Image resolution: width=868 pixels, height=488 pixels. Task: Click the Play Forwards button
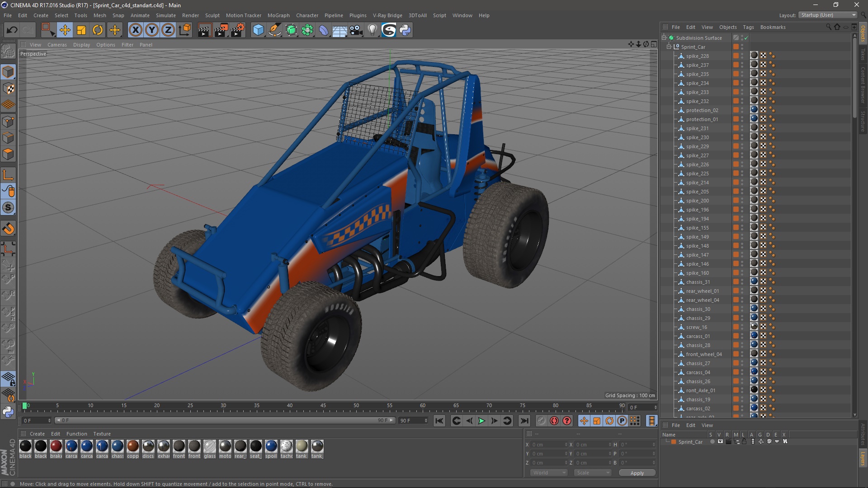click(482, 421)
